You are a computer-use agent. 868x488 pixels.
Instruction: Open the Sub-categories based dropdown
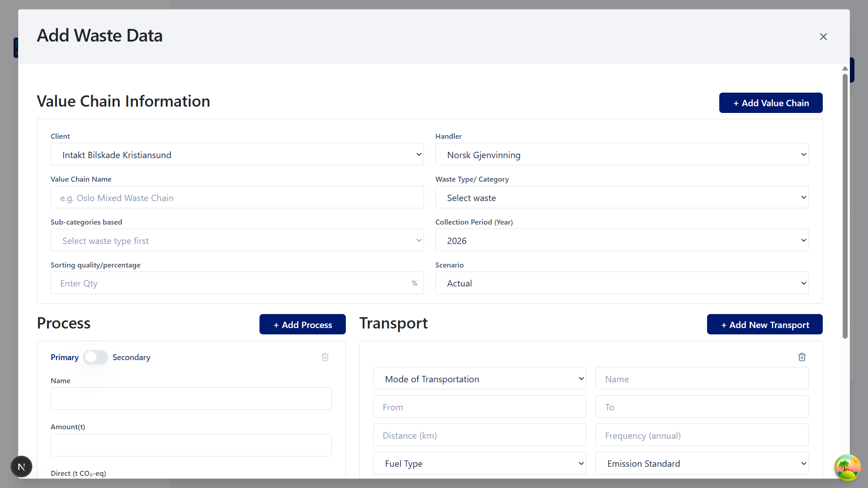[x=237, y=240]
